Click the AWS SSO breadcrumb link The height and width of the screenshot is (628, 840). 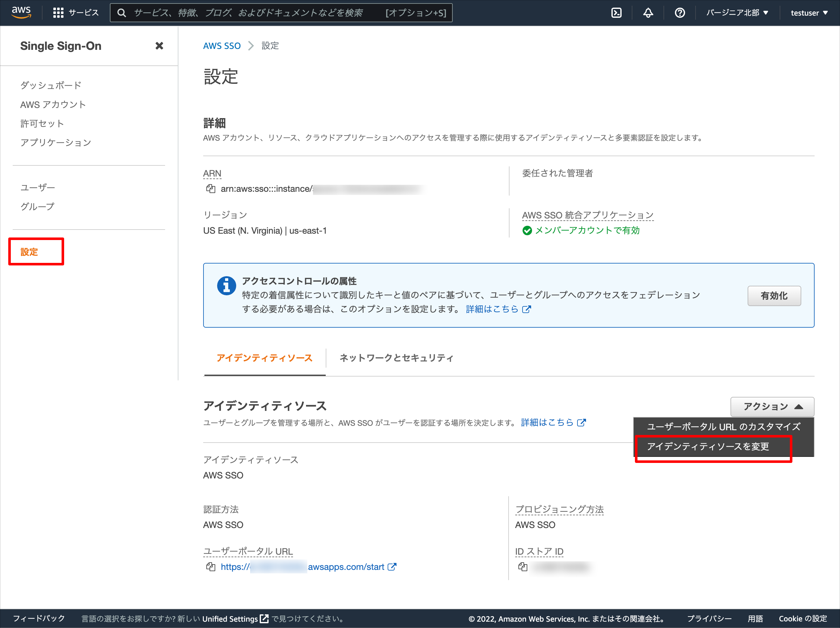pyautogui.click(x=222, y=46)
